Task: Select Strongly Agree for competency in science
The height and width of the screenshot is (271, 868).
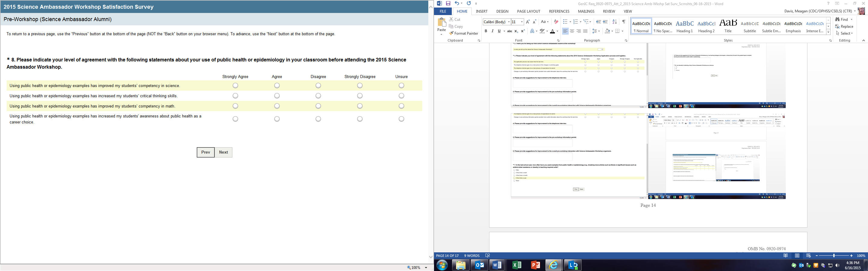Action: click(x=235, y=86)
